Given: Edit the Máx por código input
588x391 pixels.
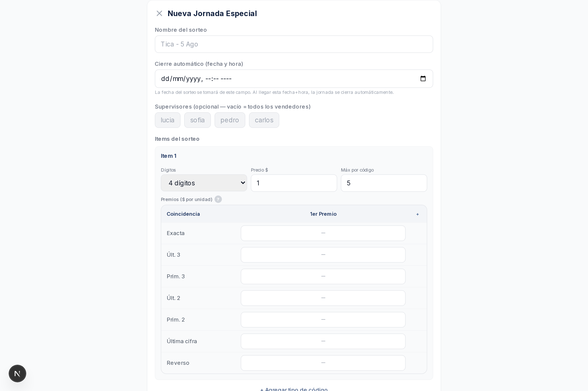Looking at the screenshot, I should pyautogui.click(x=384, y=183).
